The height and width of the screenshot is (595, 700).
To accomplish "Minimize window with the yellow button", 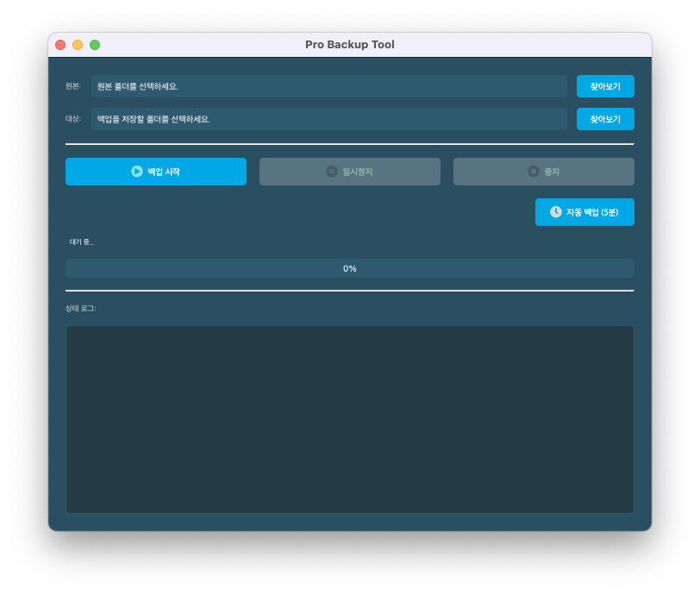I will click(x=78, y=45).
